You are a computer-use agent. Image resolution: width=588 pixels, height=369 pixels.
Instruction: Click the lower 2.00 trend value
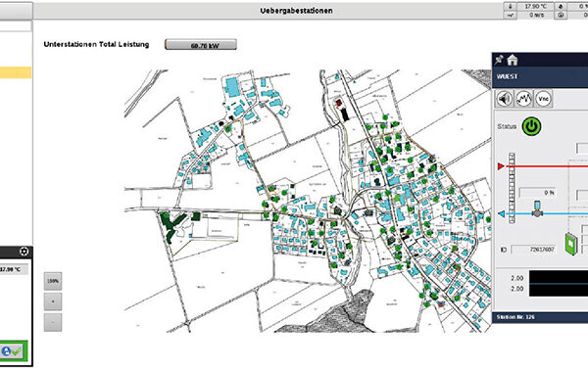[516, 289]
